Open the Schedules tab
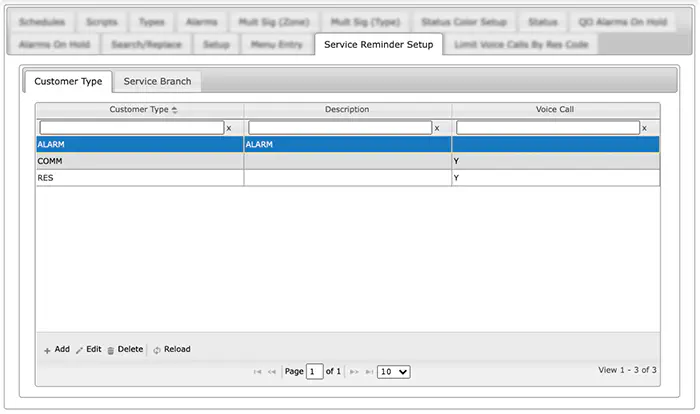The image size is (700, 414). (x=42, y=22)
